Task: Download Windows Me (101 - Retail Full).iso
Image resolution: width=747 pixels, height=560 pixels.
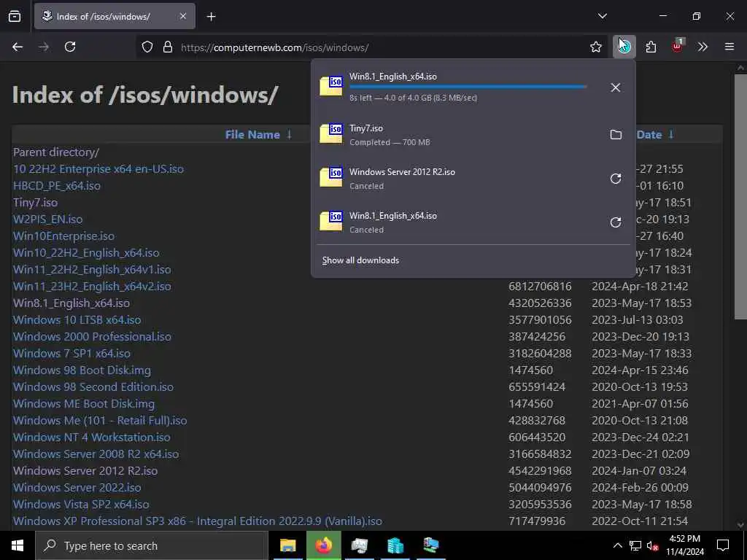Action: [x=100, y=421]
